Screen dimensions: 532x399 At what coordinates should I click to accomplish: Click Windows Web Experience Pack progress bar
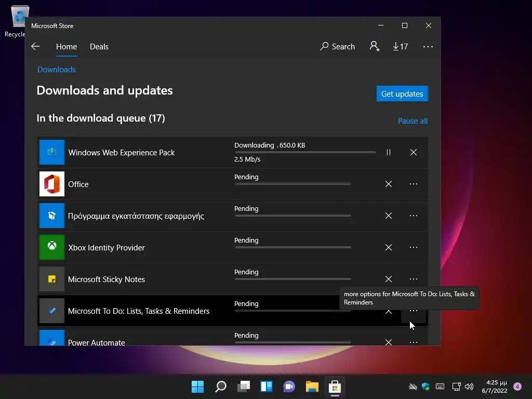tap(304, 152)
